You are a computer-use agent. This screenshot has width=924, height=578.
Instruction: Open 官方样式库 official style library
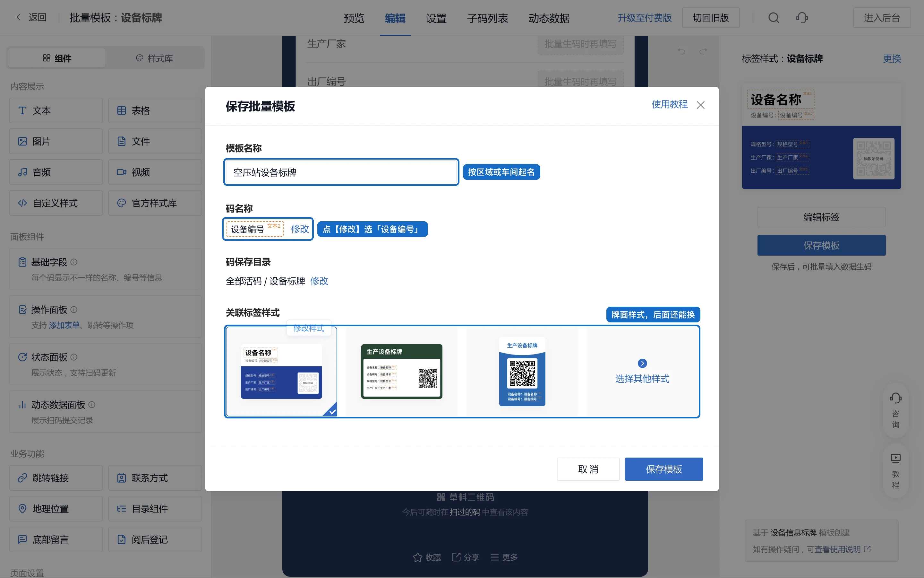tap(155, 203)
